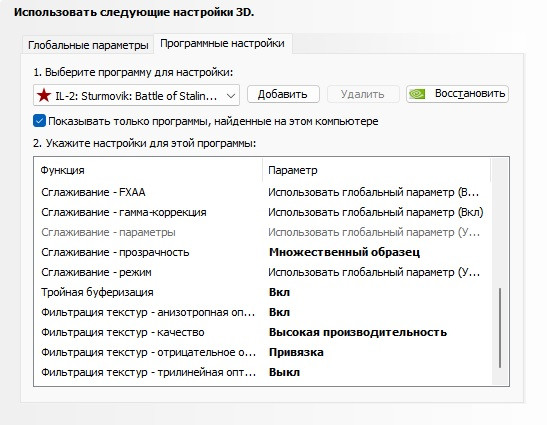Click the settings list vertical scrollbar thumb

(500, 328)
